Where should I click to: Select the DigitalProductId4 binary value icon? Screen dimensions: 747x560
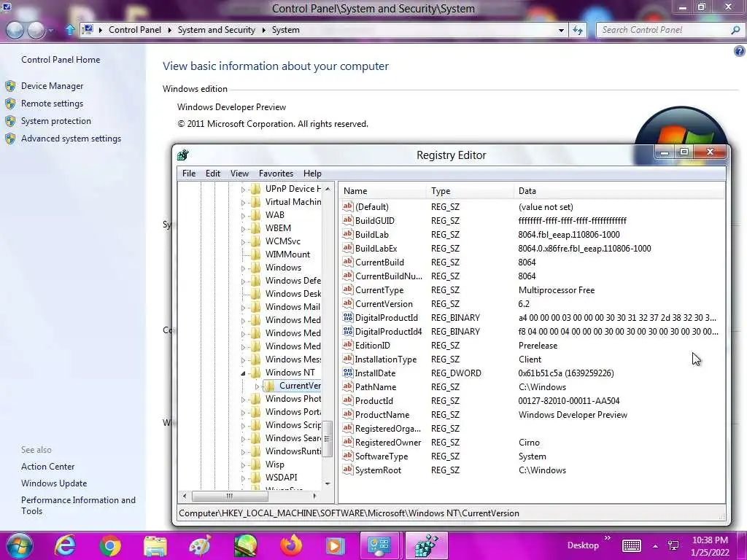(348, 332)
